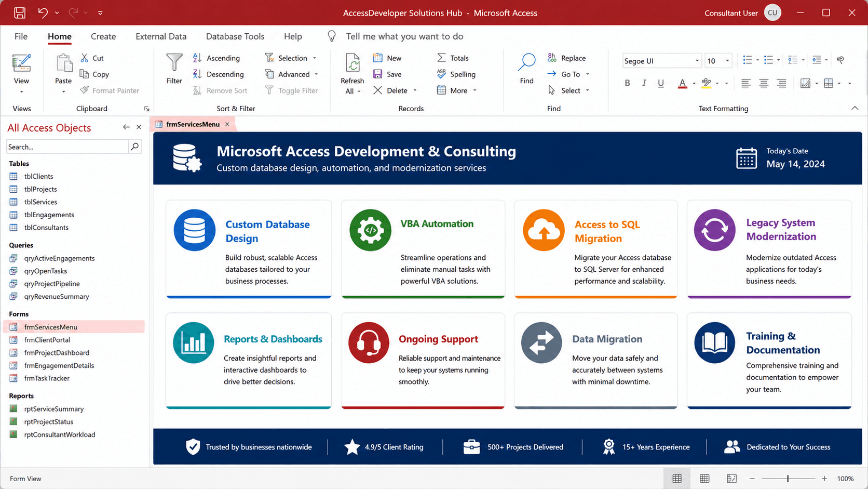The height and width of the screenshot is (489, 868).
Task: Click the Access to SQL Migration cloud icon
Action: click(544, 230)
